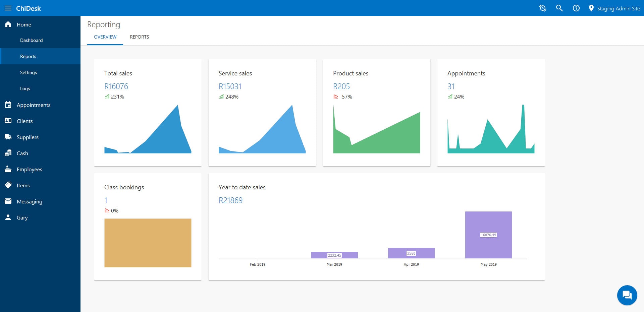Open the Settings page
The image size is (644, 312).
tap(29, 72)
